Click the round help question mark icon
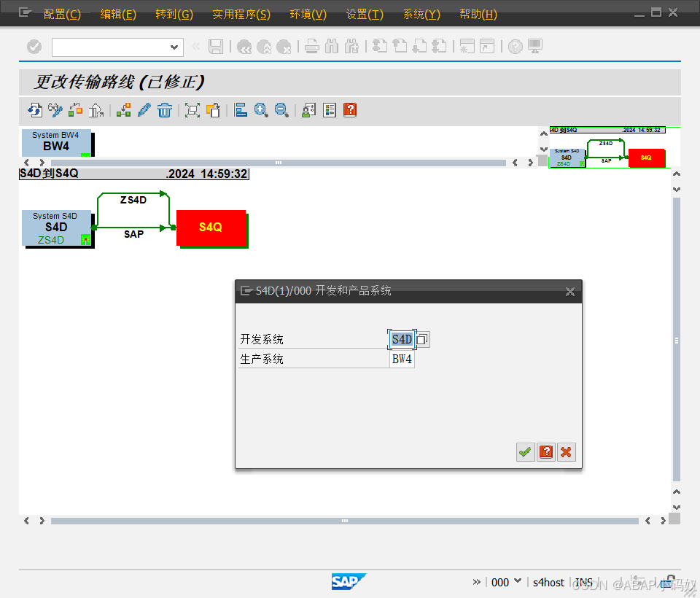700x598 pixels. point(516,47)
